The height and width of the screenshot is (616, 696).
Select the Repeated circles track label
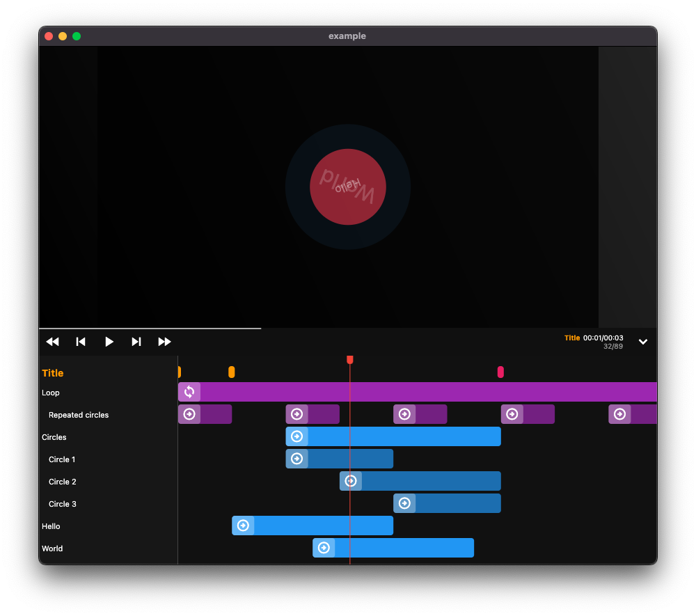click(79, 415)
